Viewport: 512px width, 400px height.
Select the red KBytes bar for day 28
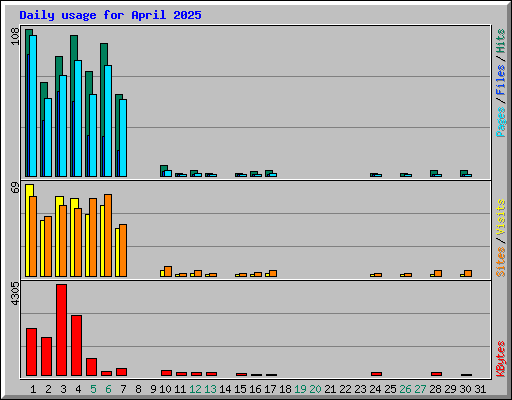(x=436, y=374)
